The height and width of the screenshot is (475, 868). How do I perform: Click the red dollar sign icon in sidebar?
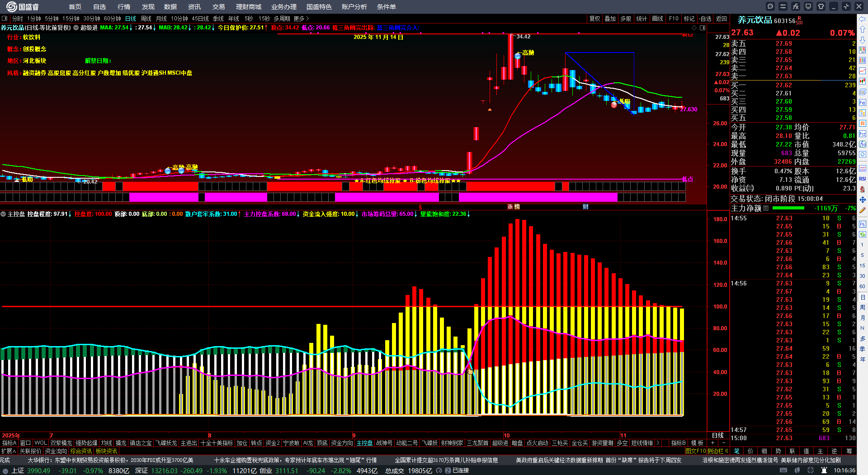pos(863,189)
